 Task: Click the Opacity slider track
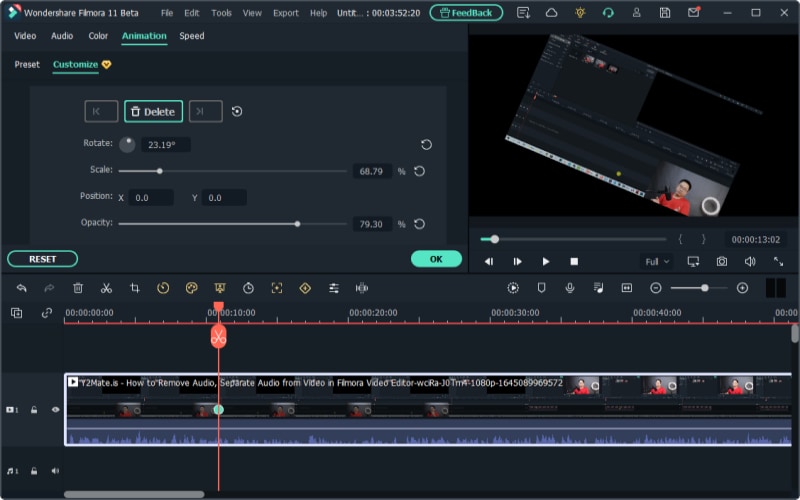click(233, 224)
